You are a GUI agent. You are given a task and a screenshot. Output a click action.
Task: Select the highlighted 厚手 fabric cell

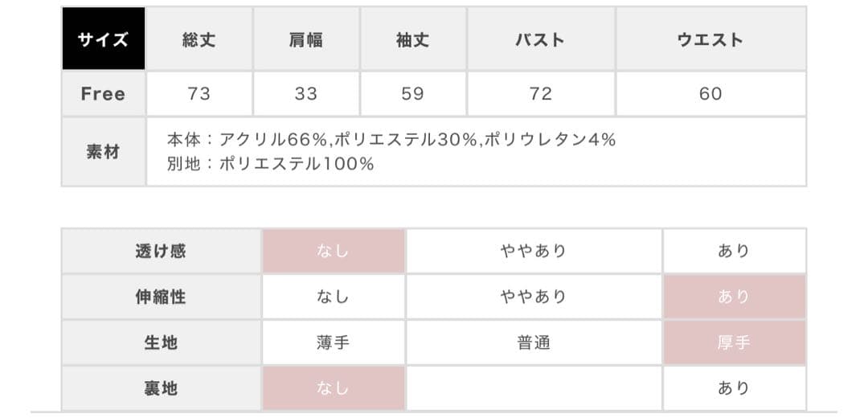[733, 342]
